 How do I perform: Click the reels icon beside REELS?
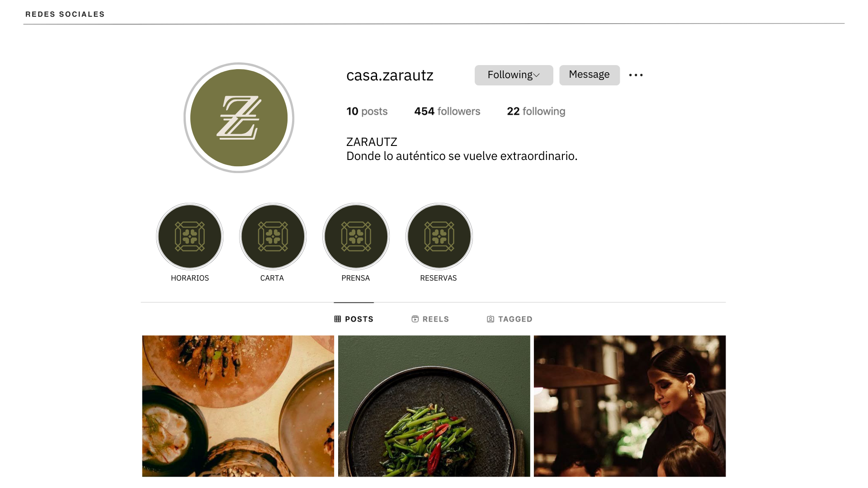(415, 319)
